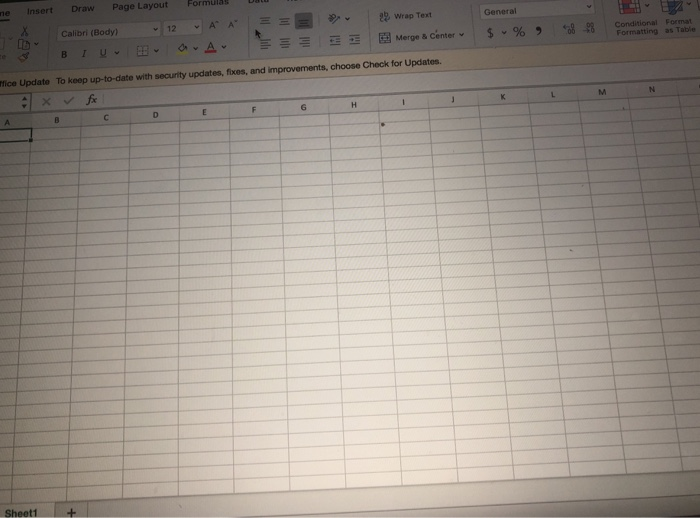700x518 pixels.
Task: Switch to Page Layout tab
Action: [140, 6]
